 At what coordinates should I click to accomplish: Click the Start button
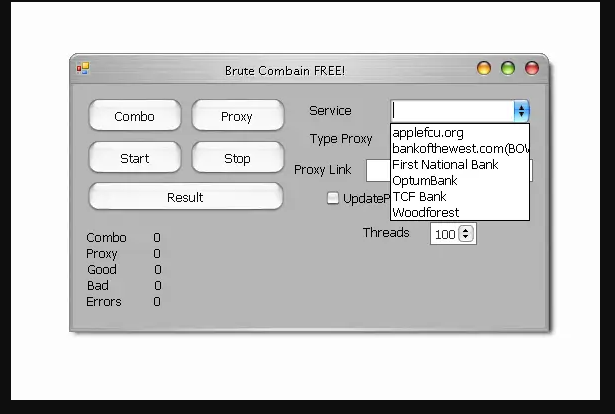tap(135, 158)
